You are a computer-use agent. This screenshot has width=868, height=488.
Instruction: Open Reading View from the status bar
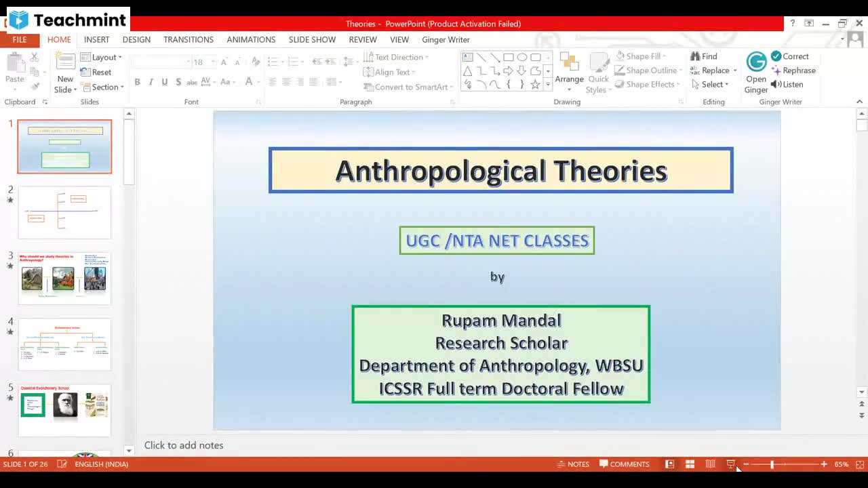pyautogui.click(x=709, y=464)
